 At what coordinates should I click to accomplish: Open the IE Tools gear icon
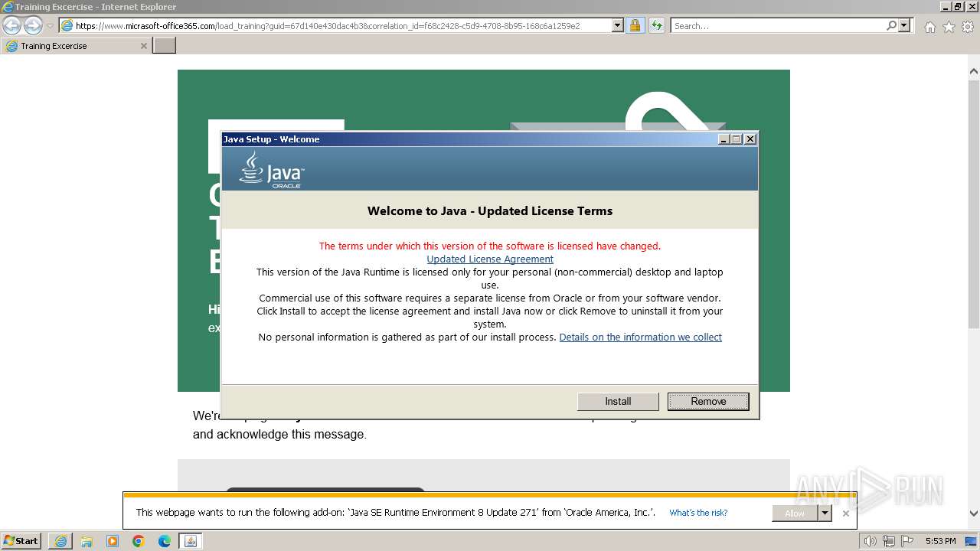coord(967,27)
